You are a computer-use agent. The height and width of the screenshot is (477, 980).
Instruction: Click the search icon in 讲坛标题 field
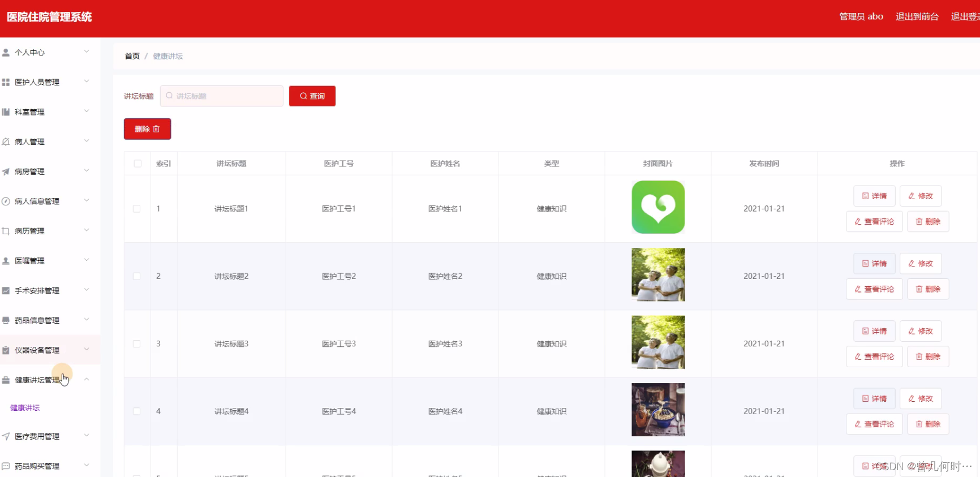(x=169, y=96)
